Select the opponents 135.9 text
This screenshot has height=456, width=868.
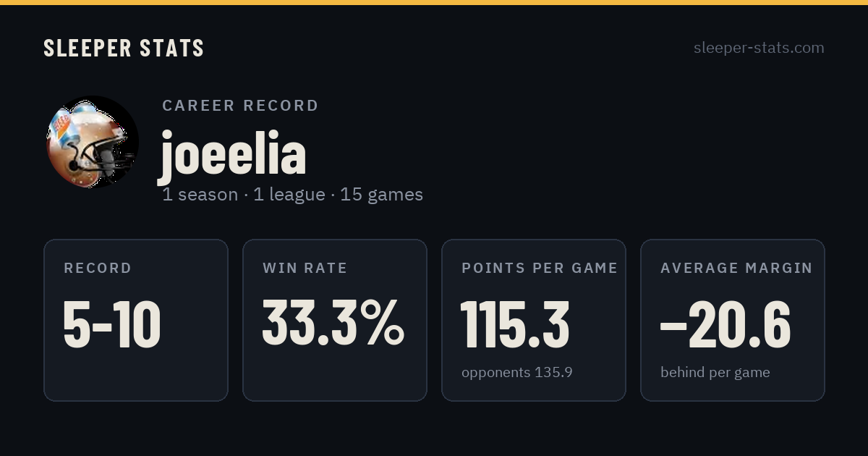[x=517, y=372]
